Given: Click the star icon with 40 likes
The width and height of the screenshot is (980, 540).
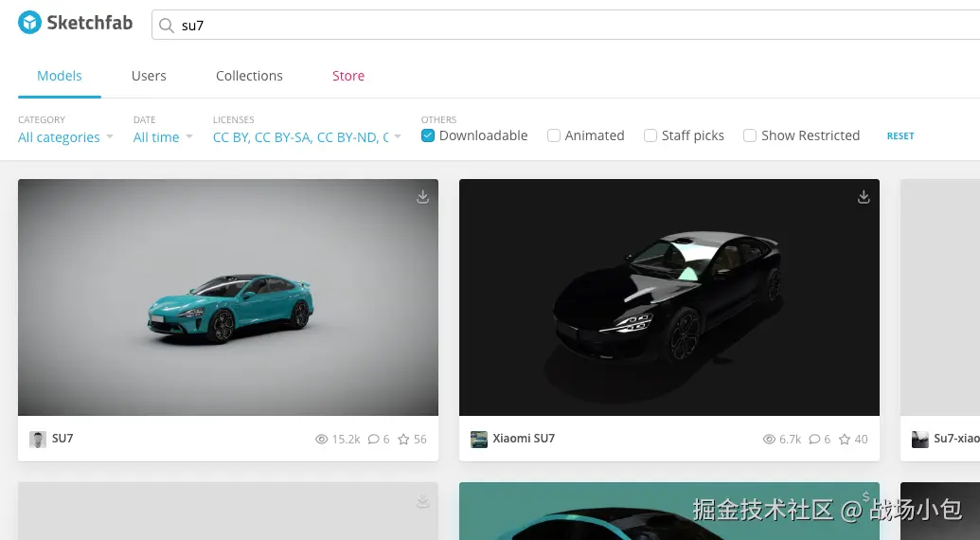Looking at the screenshot, I should pyautogui.click(x=845, y=440).
